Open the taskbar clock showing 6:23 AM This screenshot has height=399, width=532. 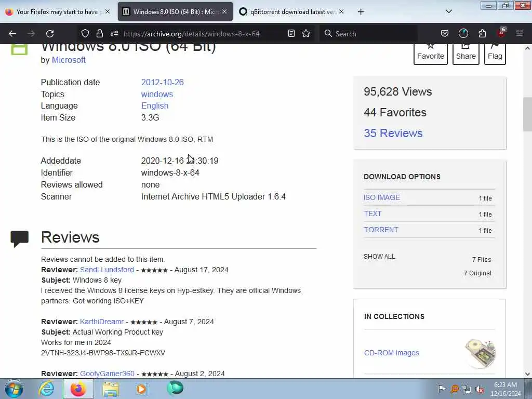[506, 389]
